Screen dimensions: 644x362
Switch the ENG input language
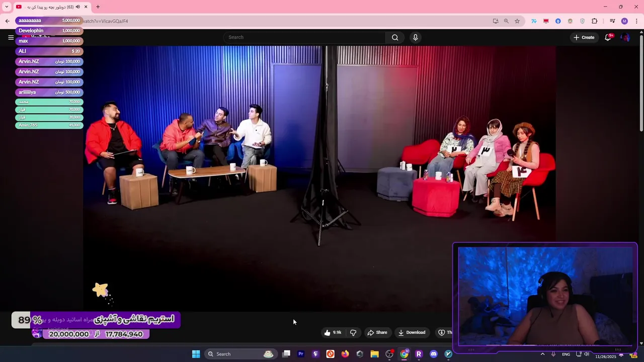tap(566, 354)
